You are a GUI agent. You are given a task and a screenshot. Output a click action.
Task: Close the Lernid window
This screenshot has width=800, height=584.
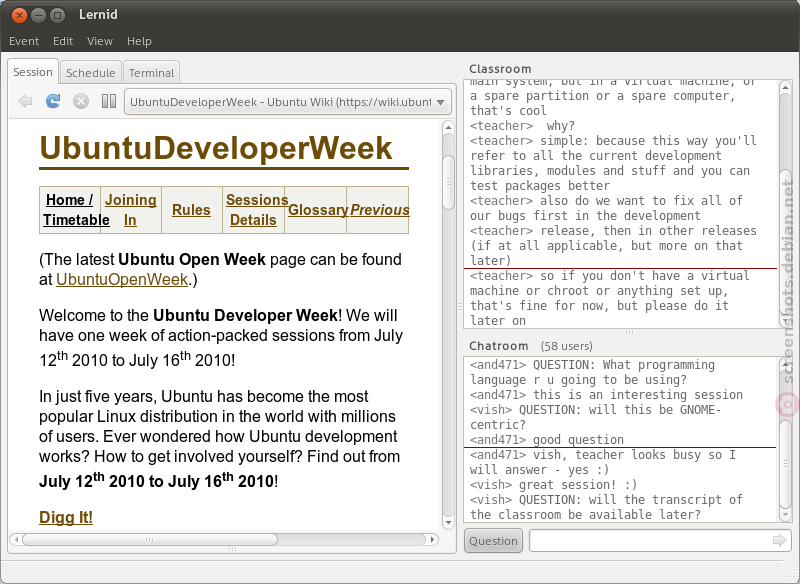pos(19,15)
